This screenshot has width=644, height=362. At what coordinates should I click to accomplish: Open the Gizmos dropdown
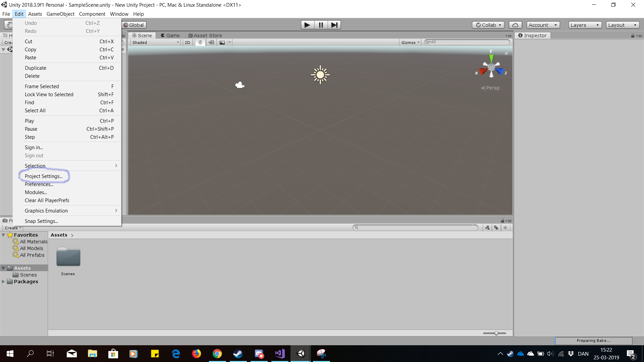coord(410,43)
